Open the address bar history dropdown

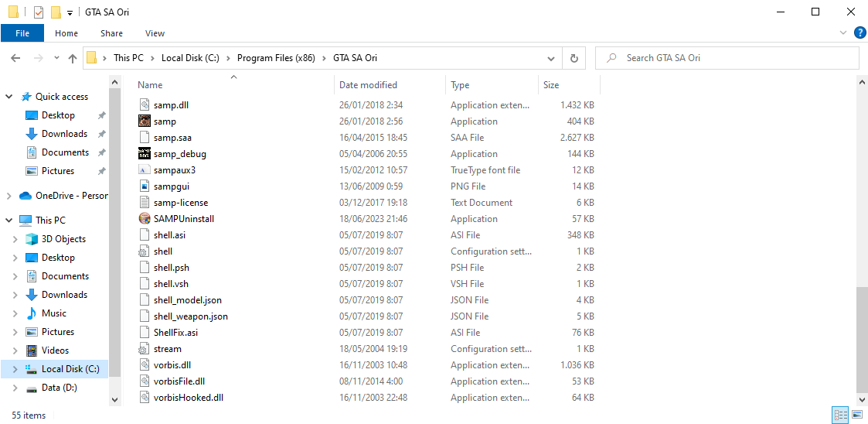tap(551, 57)
